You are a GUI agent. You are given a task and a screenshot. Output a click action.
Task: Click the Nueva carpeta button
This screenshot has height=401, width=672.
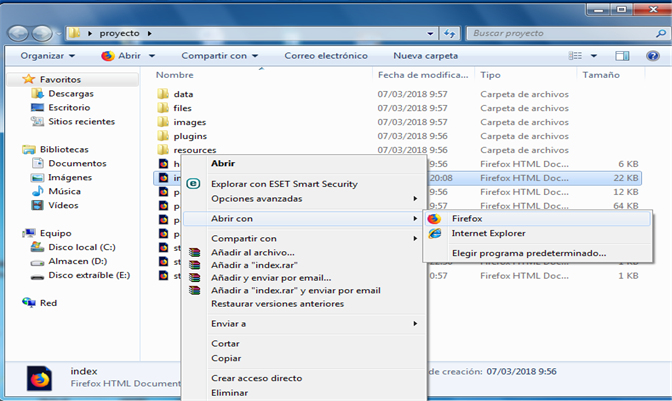(x=426, y=56)
